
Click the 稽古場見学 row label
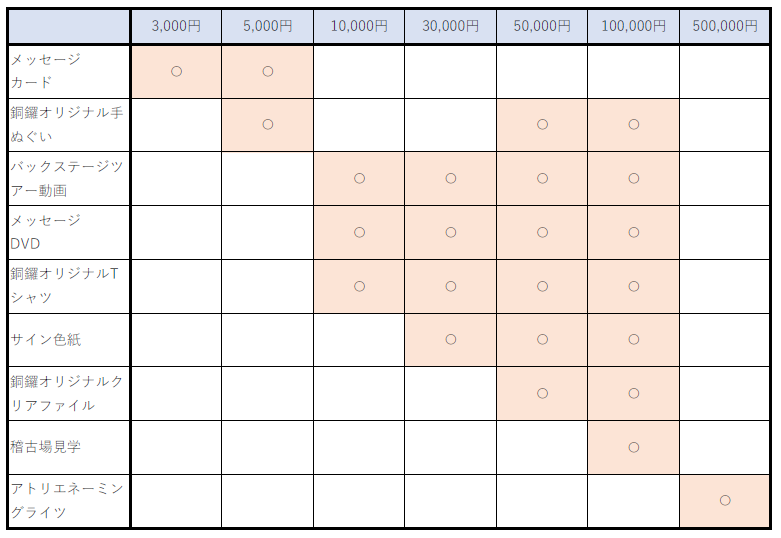pos(68,447)
